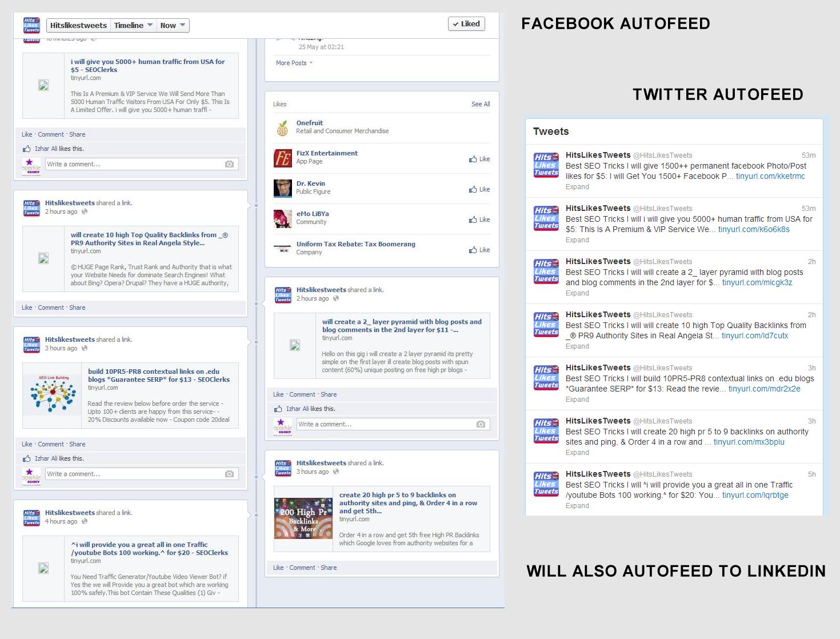Like the 2_ layer pyramid post
840x639 pixels.
pos(278,394)
